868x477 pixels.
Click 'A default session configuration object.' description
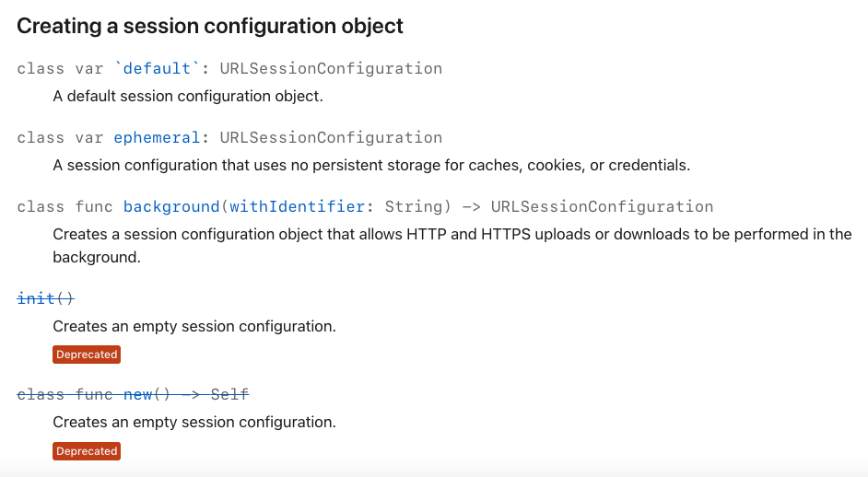[188, 97]
